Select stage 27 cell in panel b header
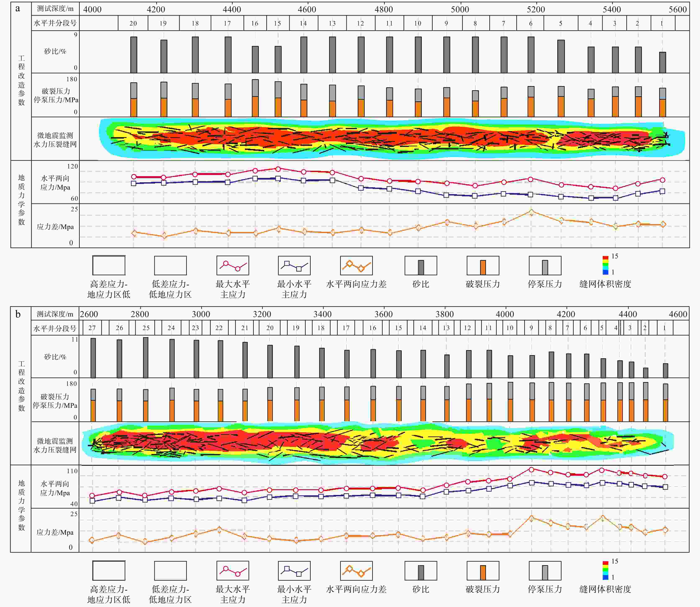The width and height of the screenshot is (700, 607). (x=92, y=328)
